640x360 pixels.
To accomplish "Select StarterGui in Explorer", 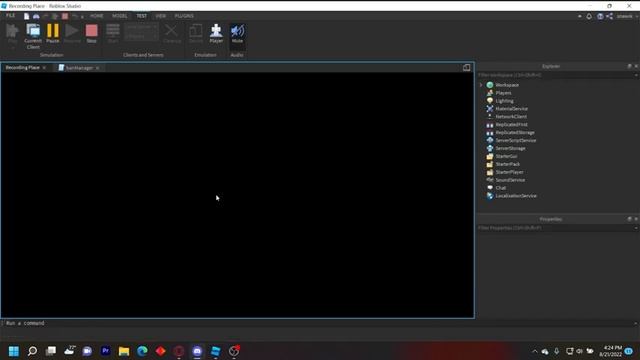I will click(x=506, y=156).
